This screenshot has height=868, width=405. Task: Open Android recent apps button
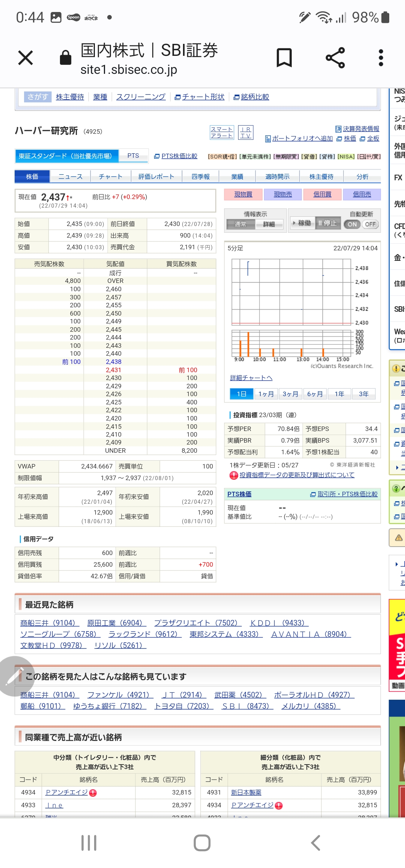pos(89,843)
